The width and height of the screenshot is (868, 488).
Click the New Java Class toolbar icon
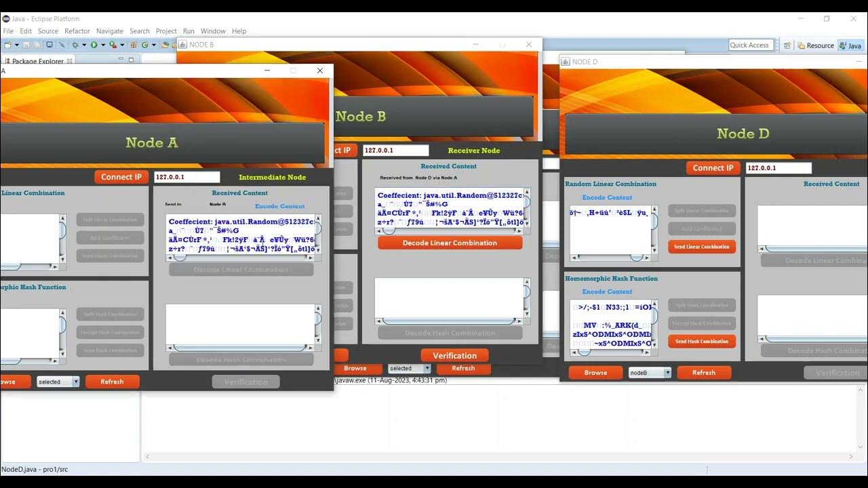click(x=144, y=45)
